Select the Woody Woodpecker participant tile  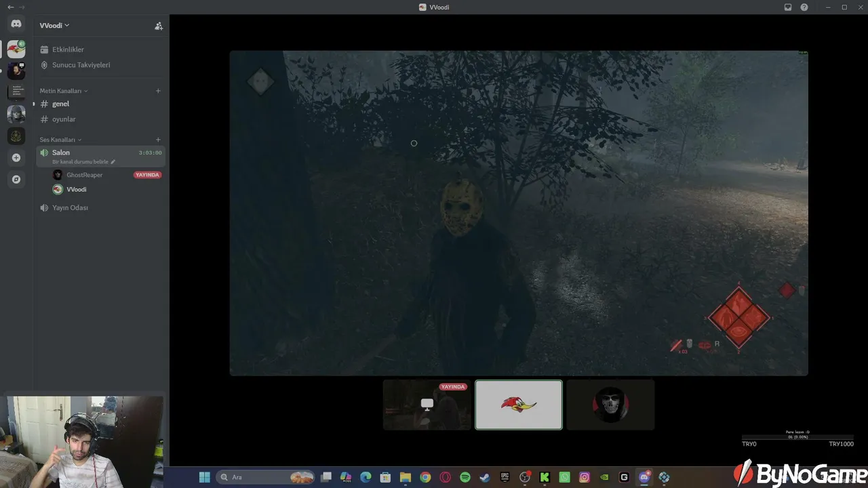pyautogui.click(x=519, y=405)
